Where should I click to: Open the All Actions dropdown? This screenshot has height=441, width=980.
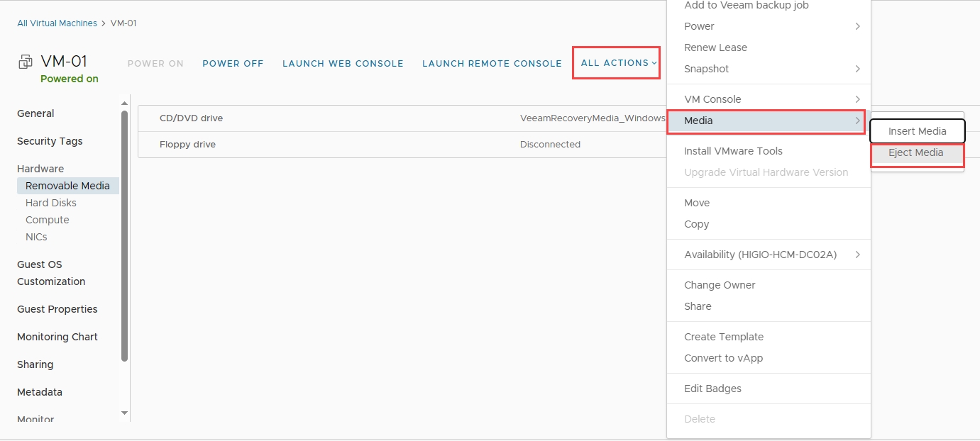click(x=617, y=63)
